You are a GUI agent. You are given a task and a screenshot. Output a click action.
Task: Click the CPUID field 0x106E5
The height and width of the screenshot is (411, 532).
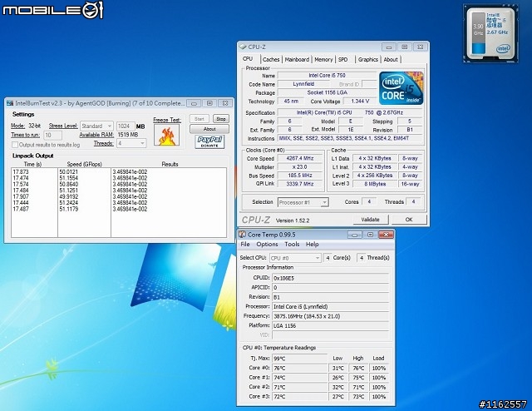(x=331, y=278)
